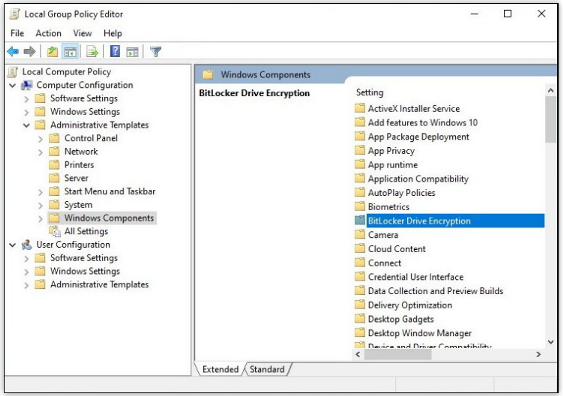Open the Help question-mark toolbar icon
563x396 pixels.
[115, 51]
